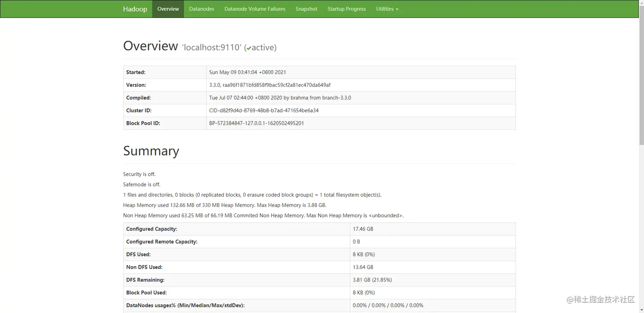Viewport: 644px width, 313px height.
Task: Select the '0 B' remote capacity value
Action: coord(356,242)
